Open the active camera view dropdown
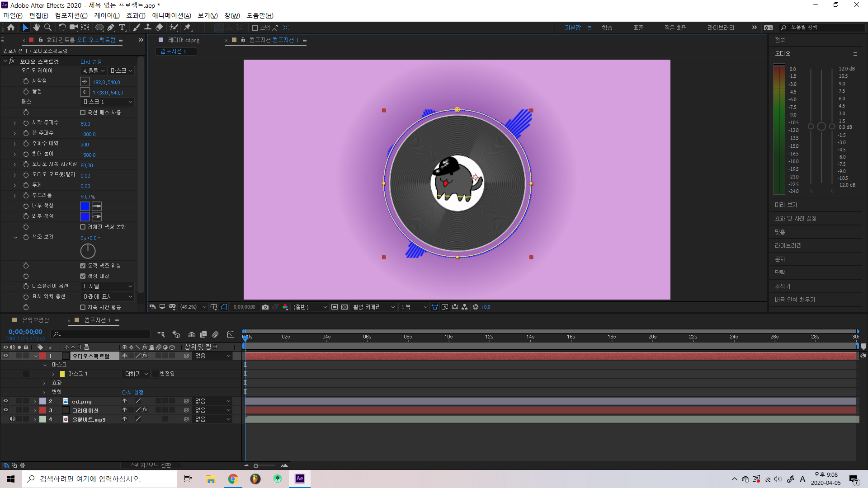This screenshot has width=868, height=488. click(374, 307)
